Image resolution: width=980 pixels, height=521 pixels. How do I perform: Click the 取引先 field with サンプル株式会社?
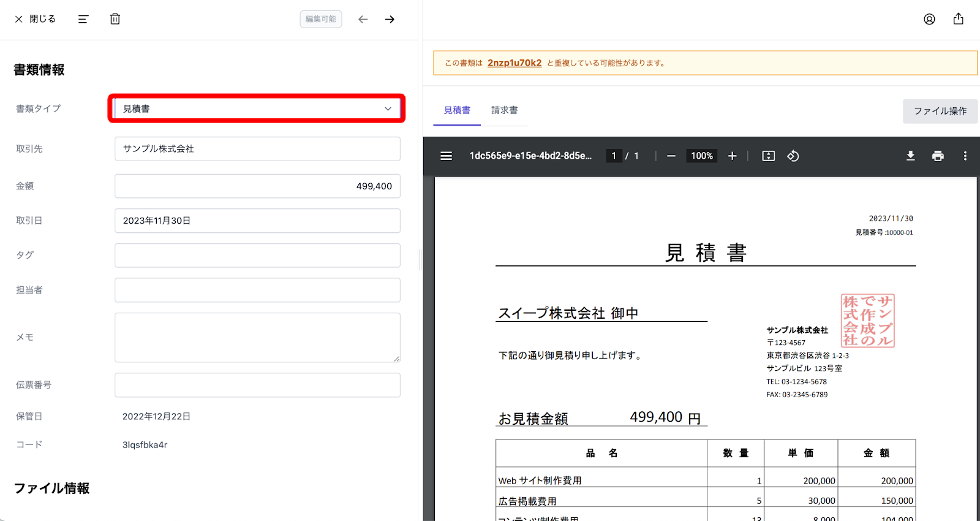257,149
